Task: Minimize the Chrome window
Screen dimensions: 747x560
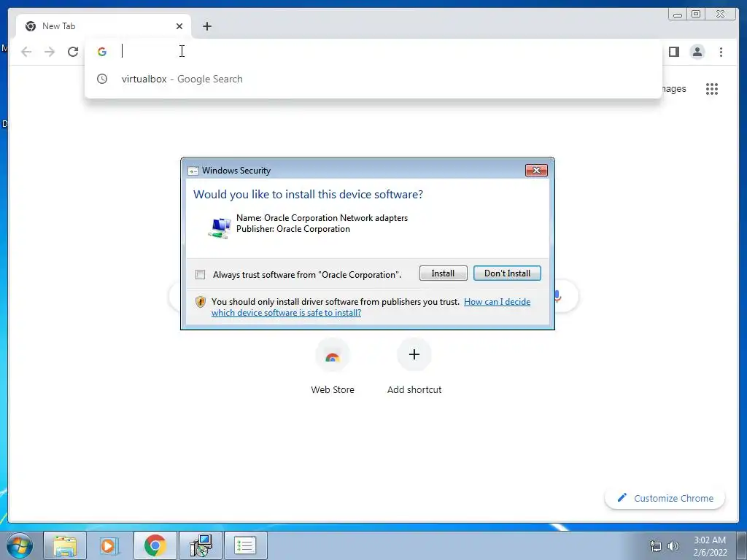Action: [678, 15]
